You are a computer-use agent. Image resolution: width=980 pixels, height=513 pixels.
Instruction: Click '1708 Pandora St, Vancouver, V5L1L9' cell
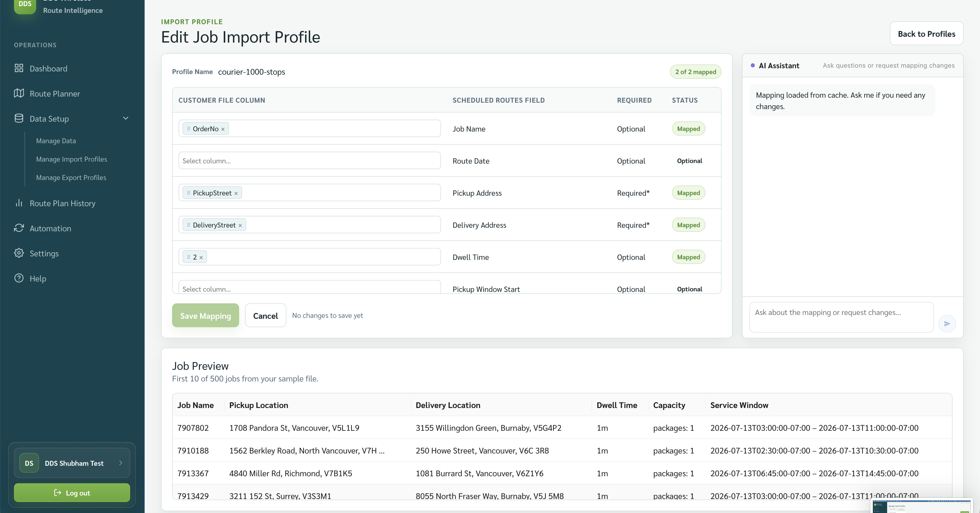pyautogui.click(x=294, y=428)
